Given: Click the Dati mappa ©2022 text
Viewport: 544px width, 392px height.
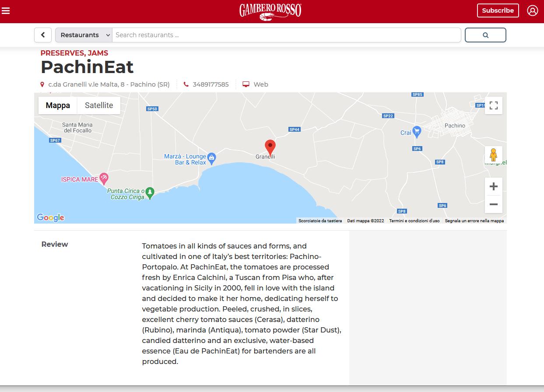Looking at the screenshot, I should point(365,221).
